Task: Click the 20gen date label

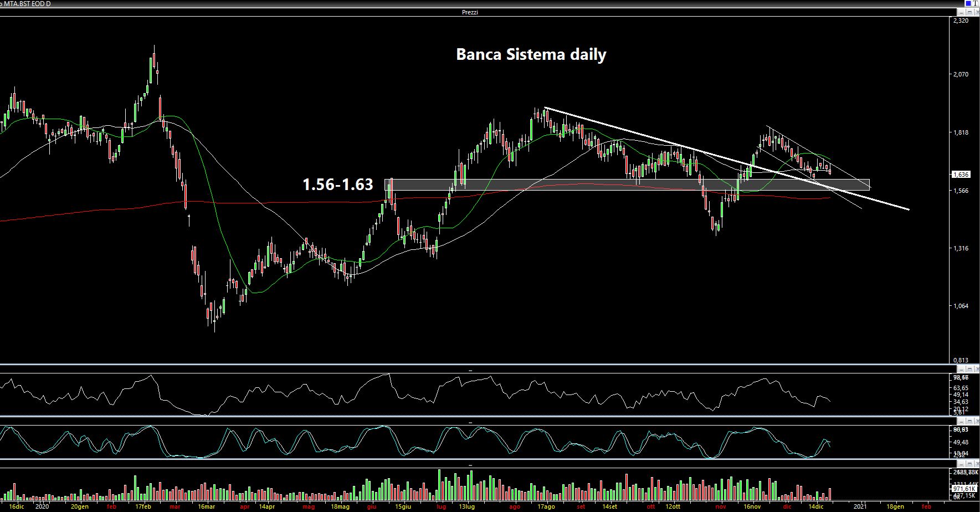Action: [x=80, y=507]
